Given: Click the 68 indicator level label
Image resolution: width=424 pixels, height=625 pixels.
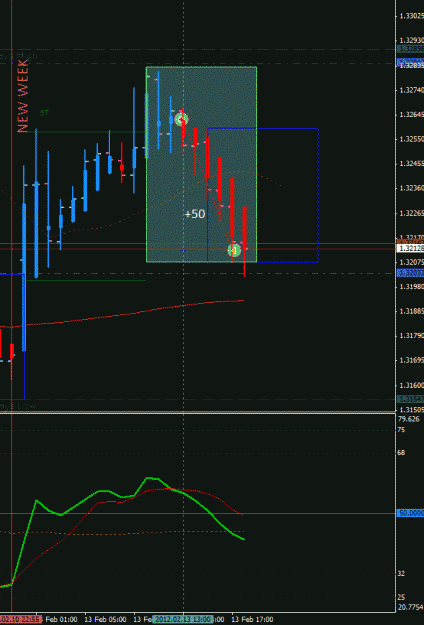Looking at the screenshot, I should click(x=401, y=453).
